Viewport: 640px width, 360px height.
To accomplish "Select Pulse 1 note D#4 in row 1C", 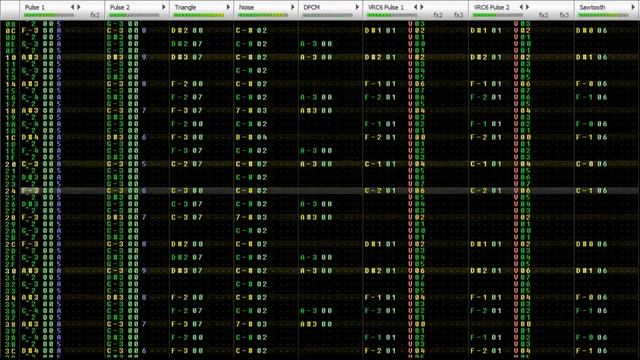I will pos(30,137).
